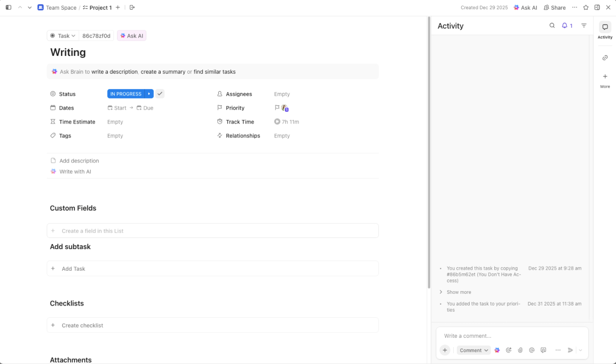Mark the task complete with the checkmark

[160, 93]
